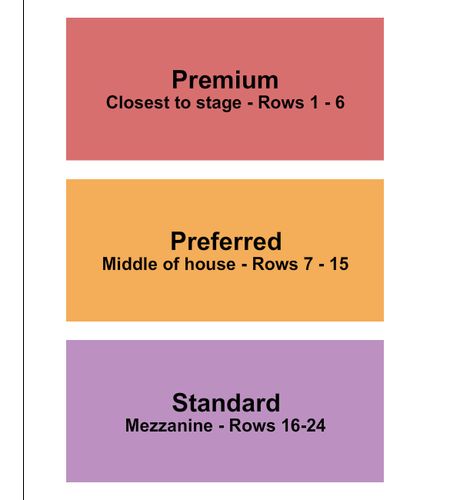Choose the 'Rows 16-24' label

tap(277, 426)
